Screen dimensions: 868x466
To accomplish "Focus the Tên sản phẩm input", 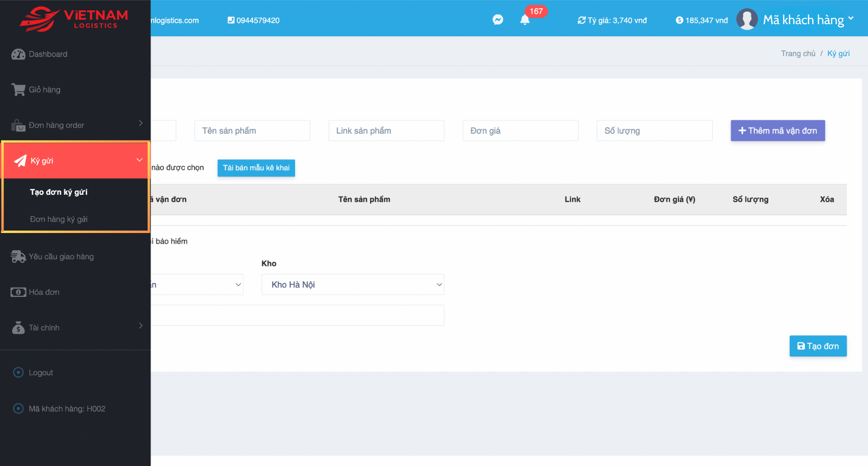I will coord(252,131).
